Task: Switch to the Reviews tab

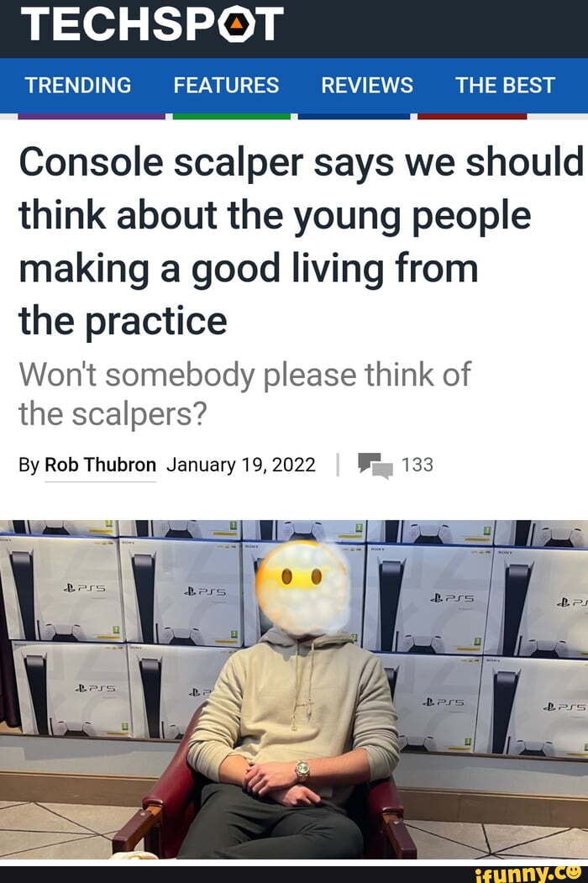Action: point(366,86)
